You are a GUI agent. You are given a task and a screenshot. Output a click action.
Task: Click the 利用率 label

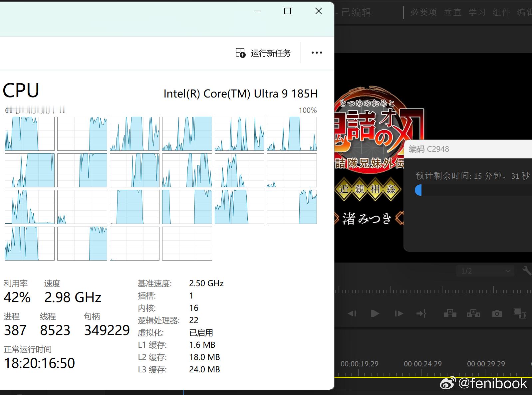[x=16, y=284]
